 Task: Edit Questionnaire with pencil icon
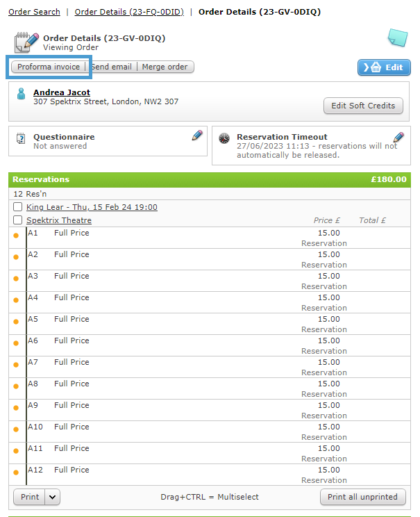tap(197, 136)
